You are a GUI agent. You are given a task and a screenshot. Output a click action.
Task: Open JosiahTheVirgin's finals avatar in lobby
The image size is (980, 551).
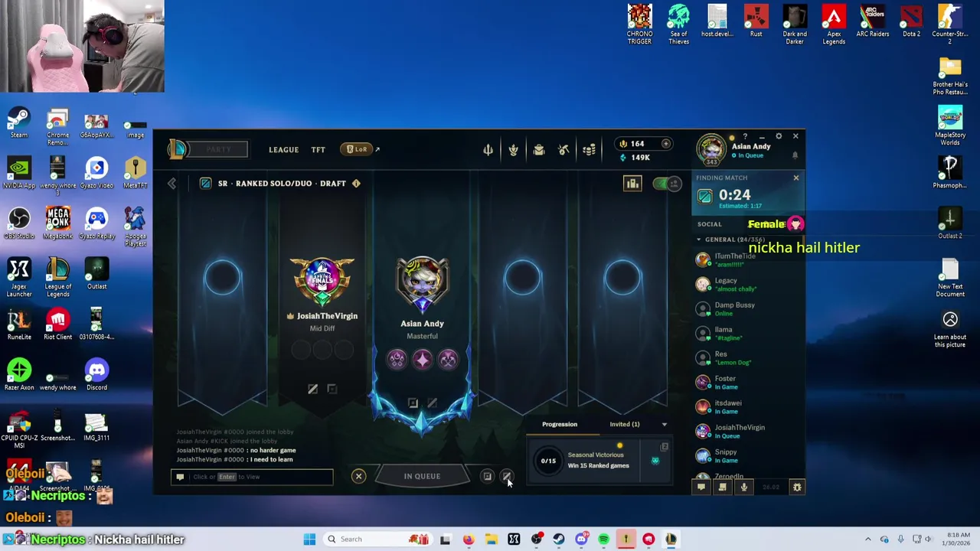pos(322,282)
